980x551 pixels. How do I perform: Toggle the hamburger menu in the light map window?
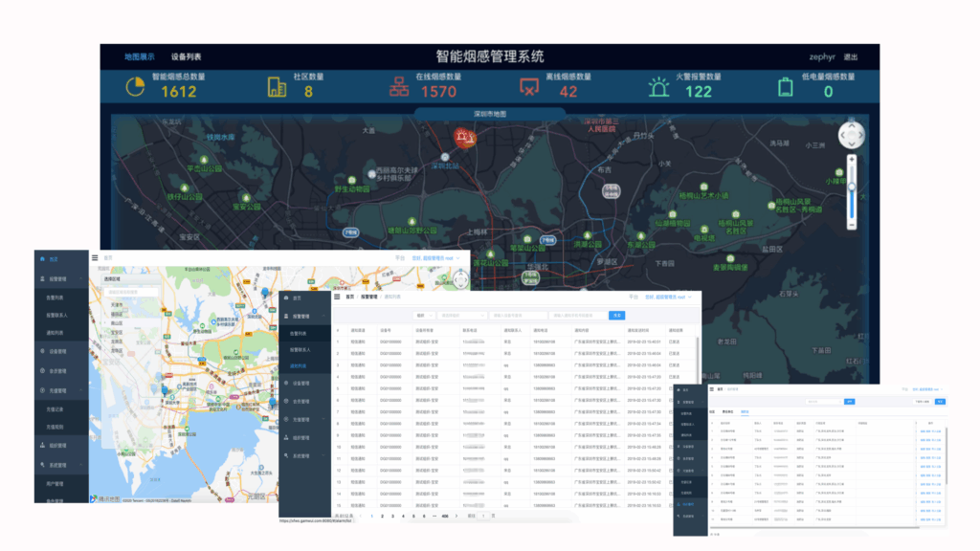95,257
